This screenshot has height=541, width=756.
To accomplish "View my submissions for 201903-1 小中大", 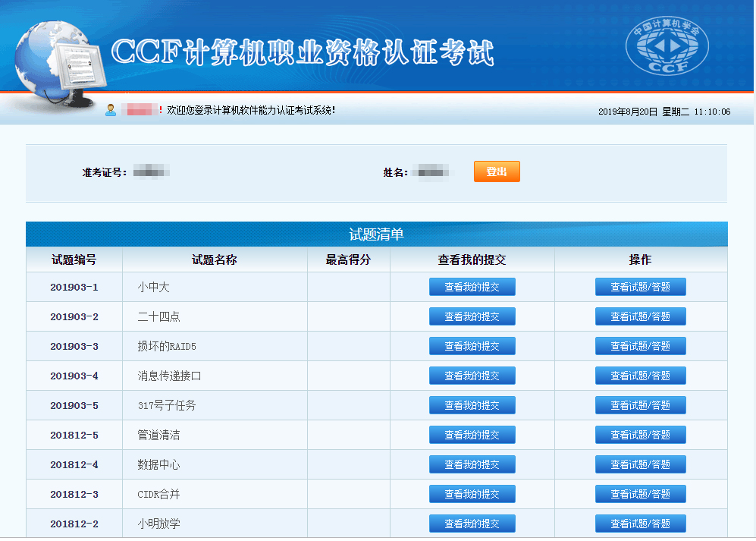I will (472, 287).
